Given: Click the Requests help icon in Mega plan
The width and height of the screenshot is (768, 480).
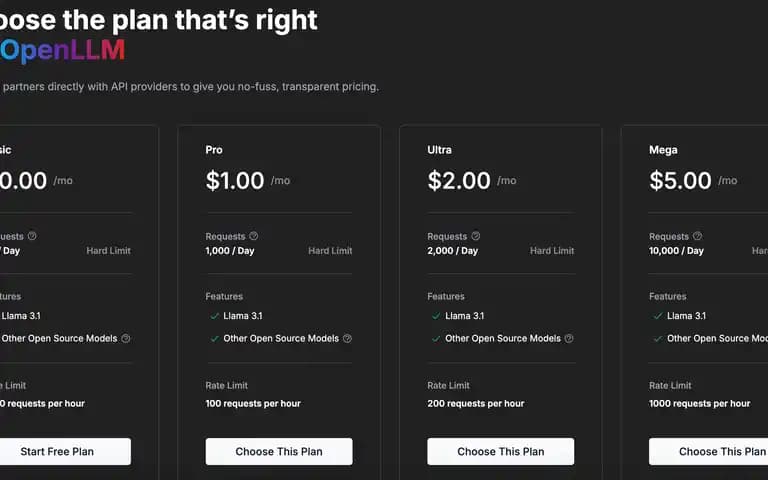Looking at the screenshot, I should tap(697, 236).
